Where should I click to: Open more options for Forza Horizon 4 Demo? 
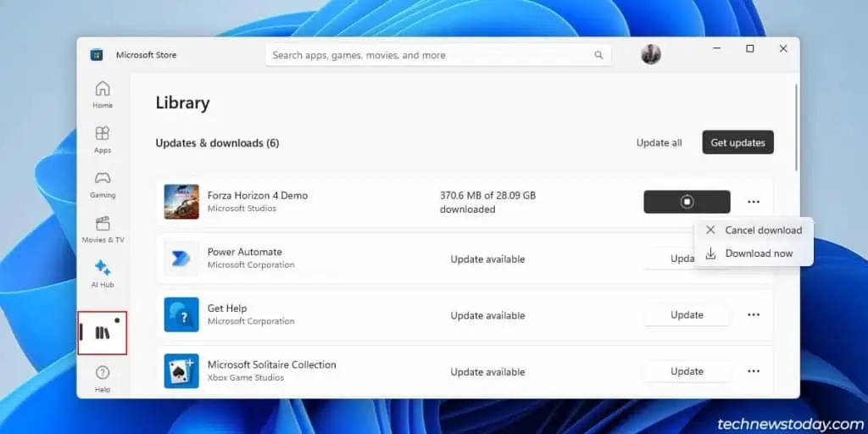(754, 202)
